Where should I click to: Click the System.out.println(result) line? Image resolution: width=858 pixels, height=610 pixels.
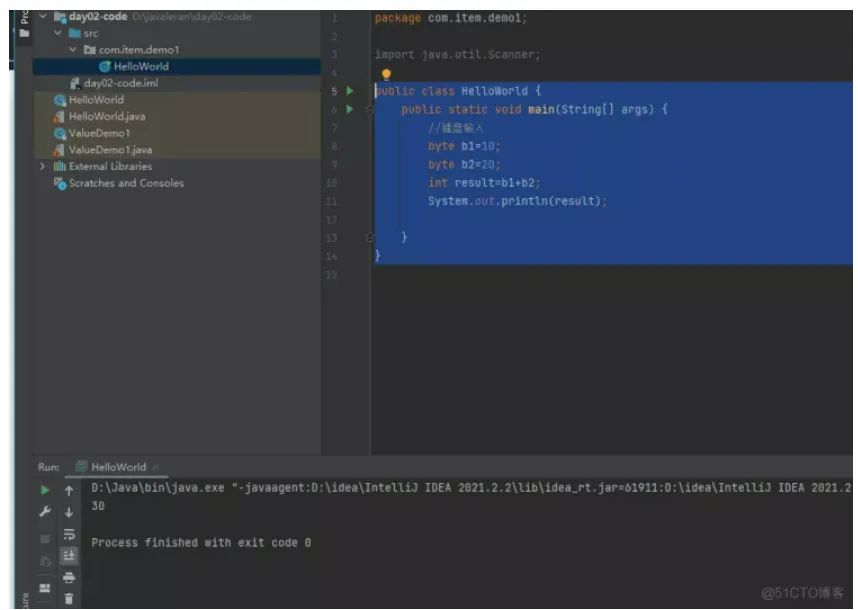pos(518,201)
